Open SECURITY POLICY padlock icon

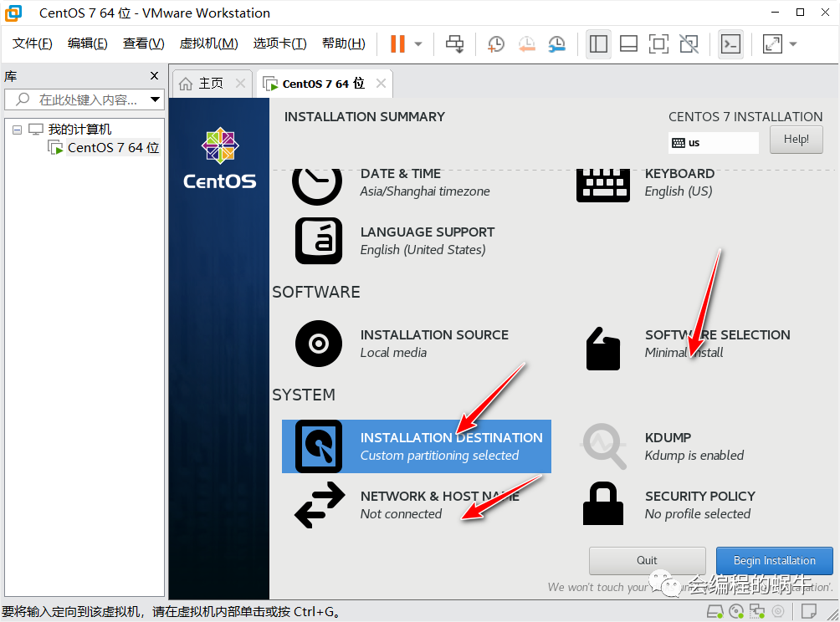[603, 503]
